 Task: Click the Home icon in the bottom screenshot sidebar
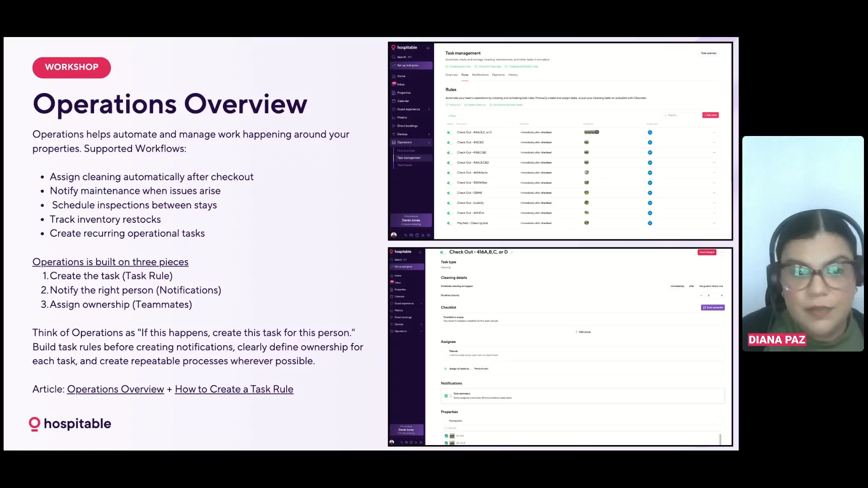point(392,276)
